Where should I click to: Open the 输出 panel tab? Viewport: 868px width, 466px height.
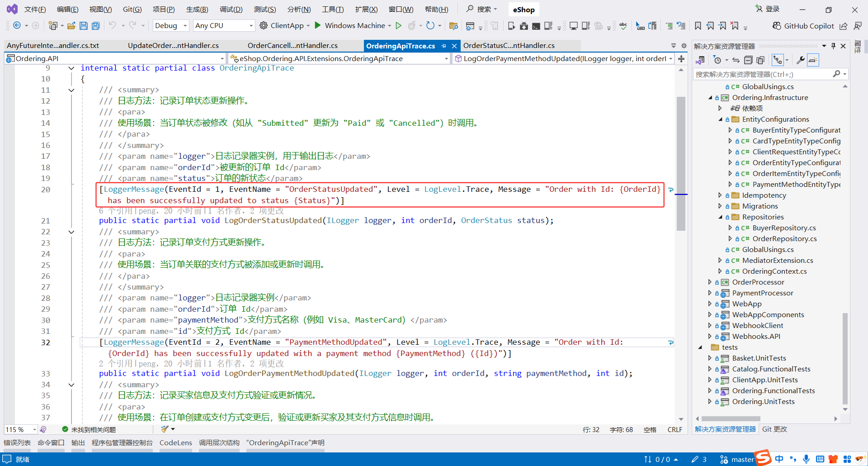78,443
